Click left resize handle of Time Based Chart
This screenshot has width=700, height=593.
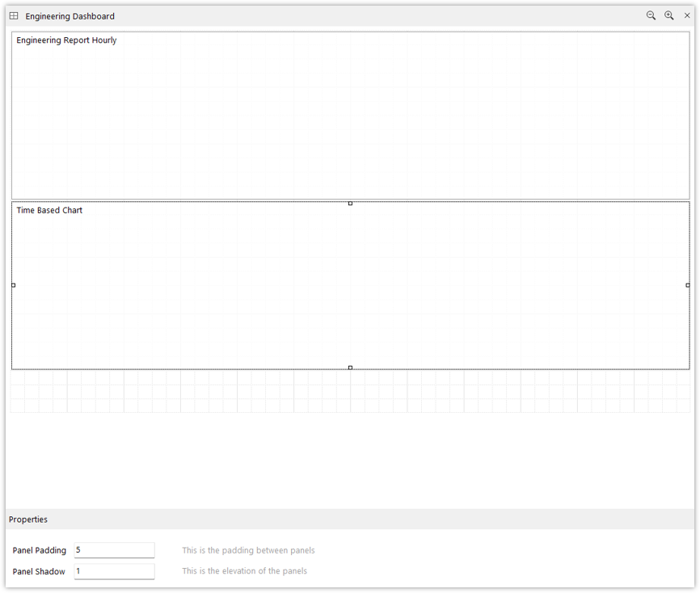(x=14, y=285)
